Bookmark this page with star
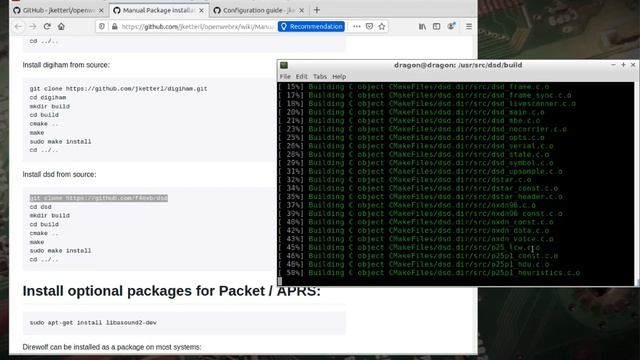Screen dimensions: 640x360 pyautogui.click(x=382, y=27)
